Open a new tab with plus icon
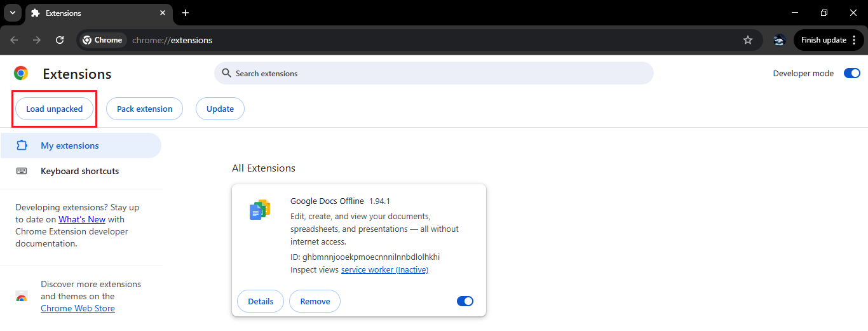The width and height of the screenshot is (868, 331). [x=186, y=13]
